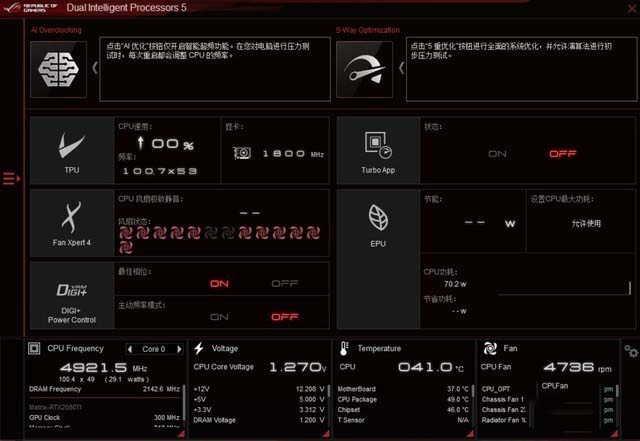
Task: Click the CPU Frequency chip icon
Action: [34, 348]
